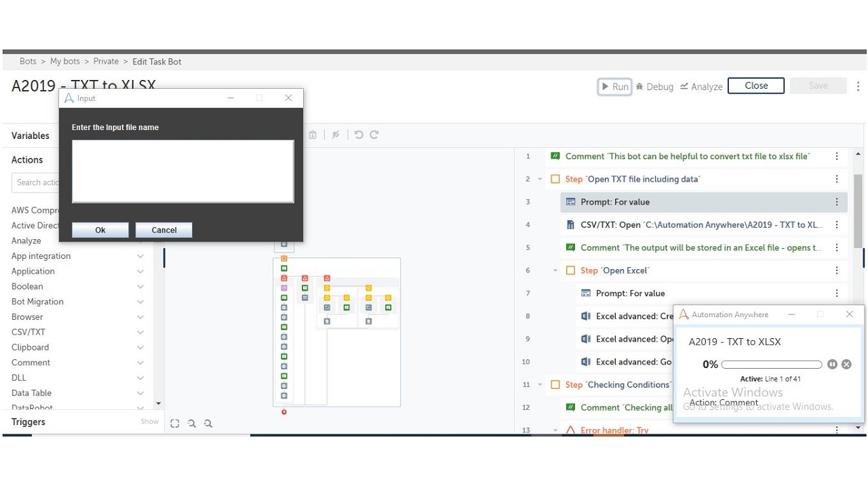Screen dimensions: 868x488
Task: Collapse Step 'Checking Conditions' on line 11
Action: pyautogui.click(x=540, y=385)
